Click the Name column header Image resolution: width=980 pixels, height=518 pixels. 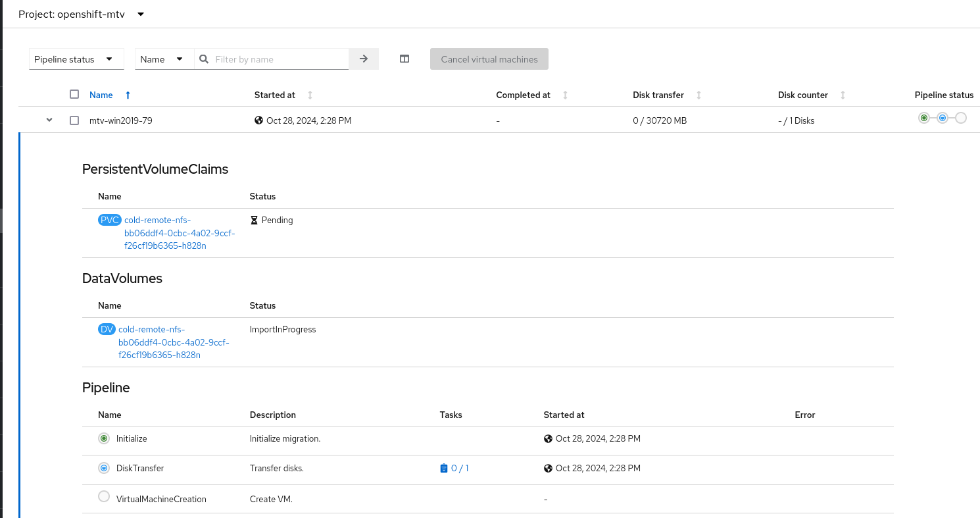coord(101,95)
